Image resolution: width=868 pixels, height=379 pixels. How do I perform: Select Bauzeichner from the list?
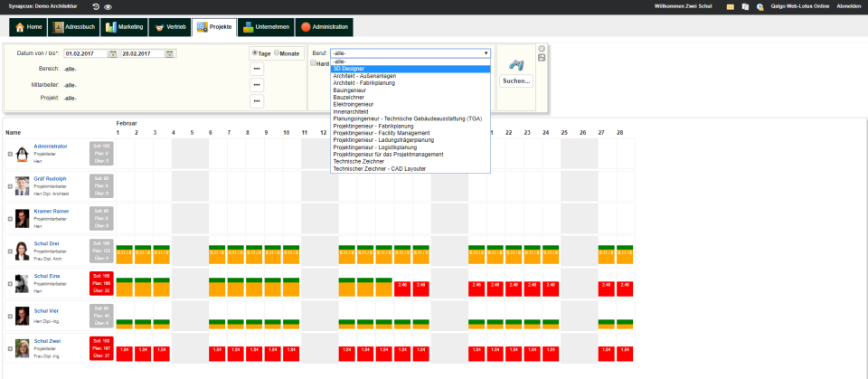click(410, 97)
